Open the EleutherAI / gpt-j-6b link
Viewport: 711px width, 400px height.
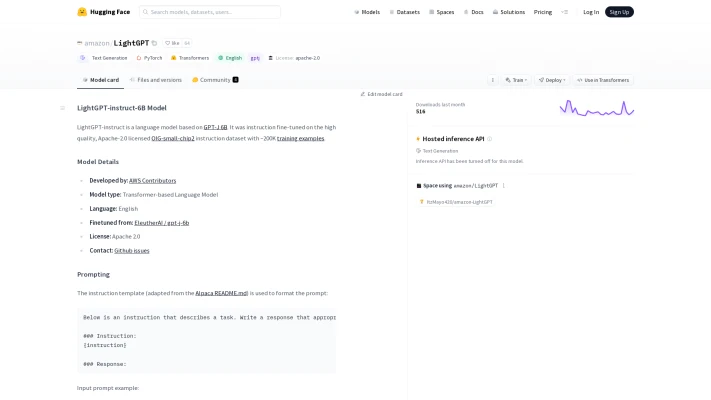point(161,223)
